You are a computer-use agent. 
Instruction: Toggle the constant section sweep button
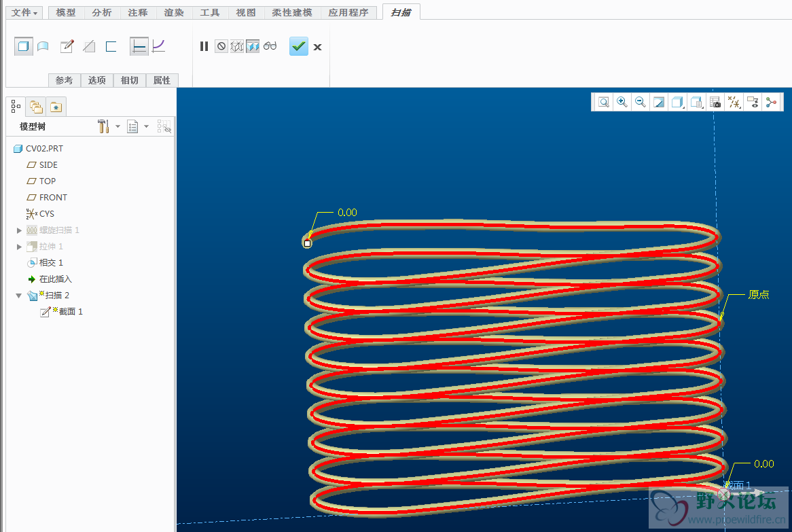click(x=139, y=46)
